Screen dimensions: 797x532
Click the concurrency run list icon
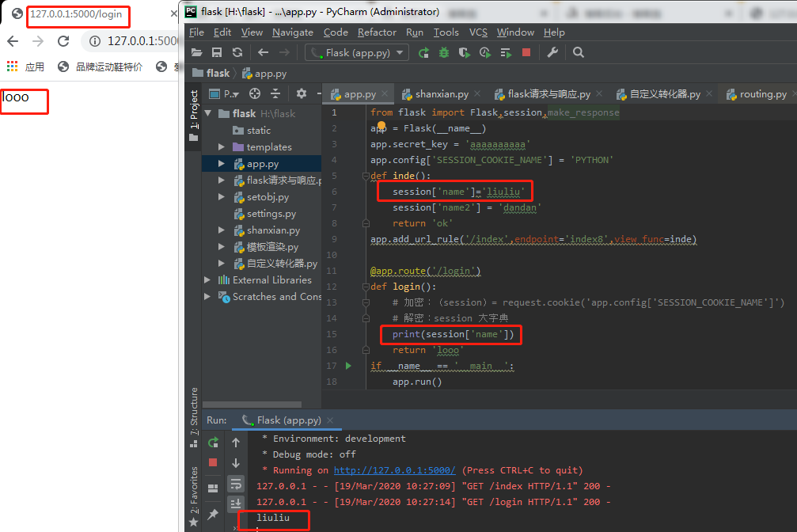coord(506,52)
